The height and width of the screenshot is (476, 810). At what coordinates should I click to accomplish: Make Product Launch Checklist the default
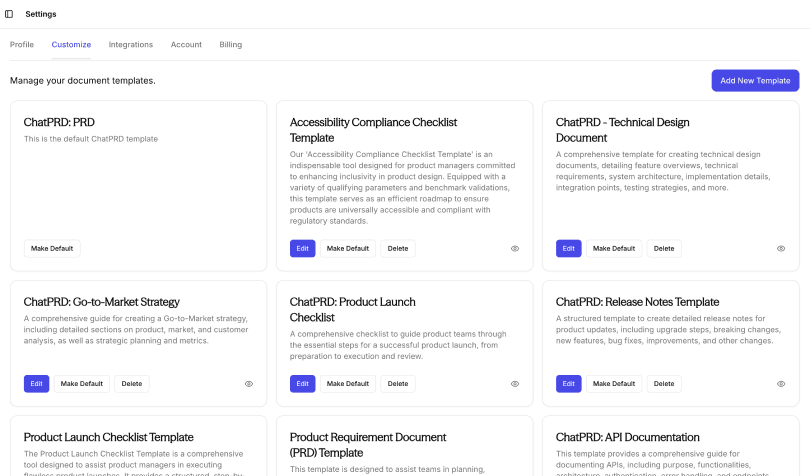(348, 383)
